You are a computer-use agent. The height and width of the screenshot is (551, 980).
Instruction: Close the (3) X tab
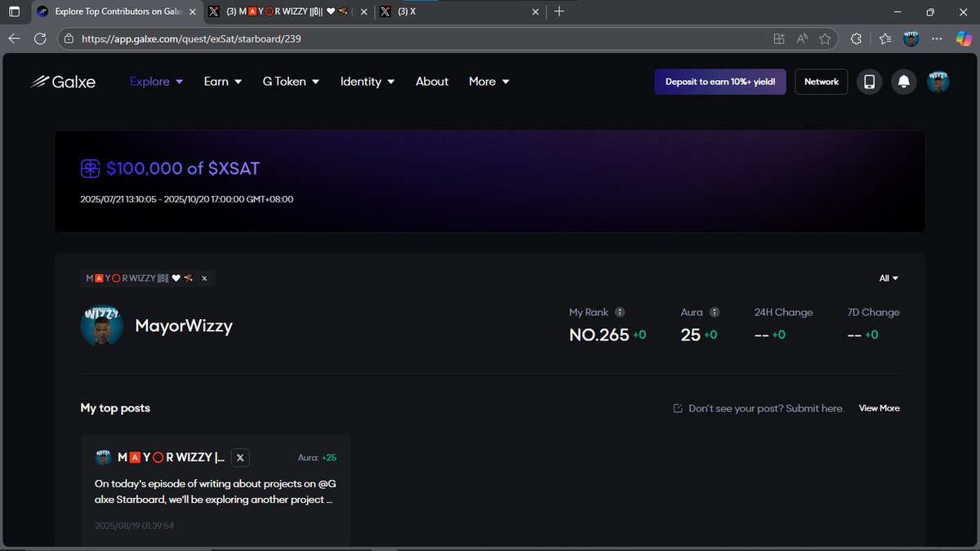coord(535,12)
